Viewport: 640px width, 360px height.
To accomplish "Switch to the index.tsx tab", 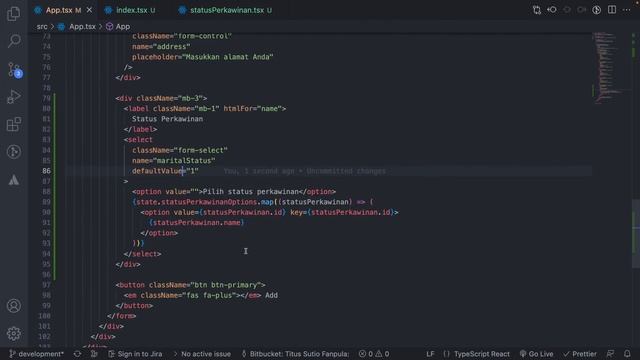I will point(131,10).
